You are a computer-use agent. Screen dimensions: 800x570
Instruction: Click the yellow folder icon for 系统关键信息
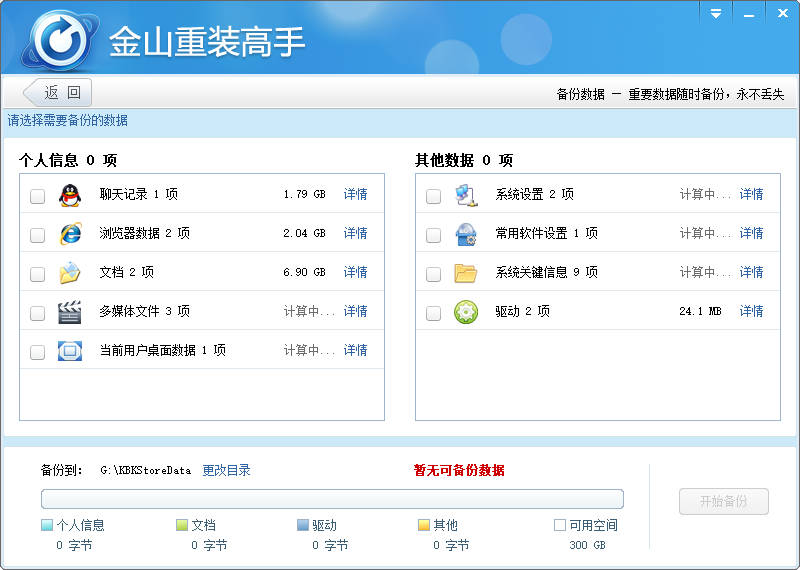tap(466, 273)
